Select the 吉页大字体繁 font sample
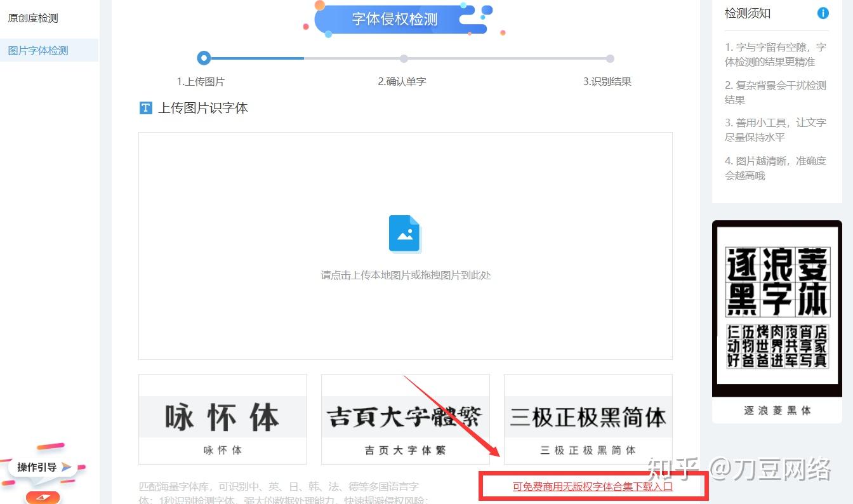853x504 pixels. click(x=405, y=419)
